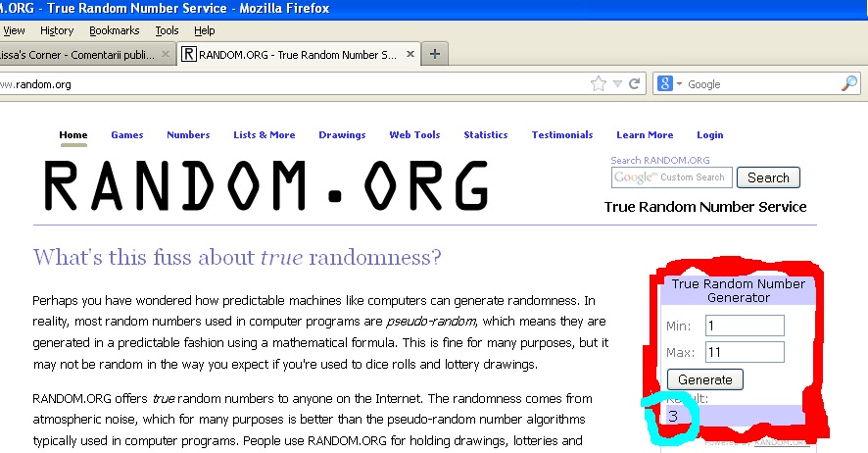Reload the page with the refresh icon
The width and height of the screenshot is (868, 453).
tap(635, 83)
